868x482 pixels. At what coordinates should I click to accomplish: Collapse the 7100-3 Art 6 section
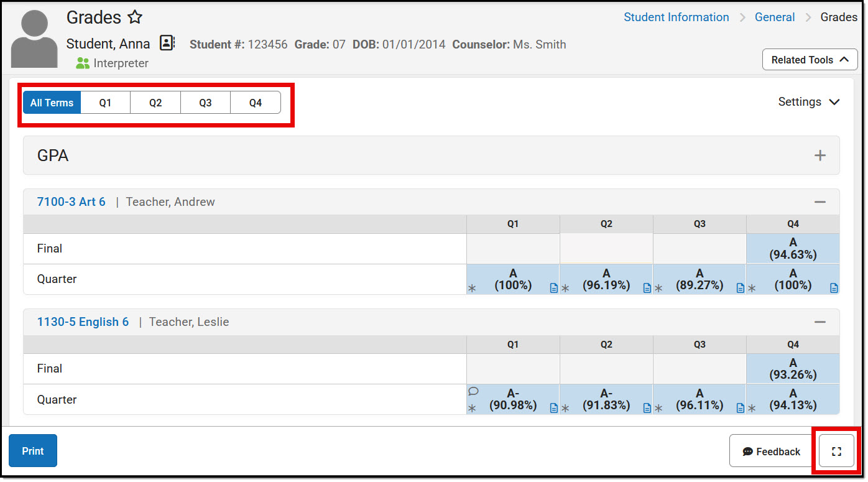[x=820, y=202]
